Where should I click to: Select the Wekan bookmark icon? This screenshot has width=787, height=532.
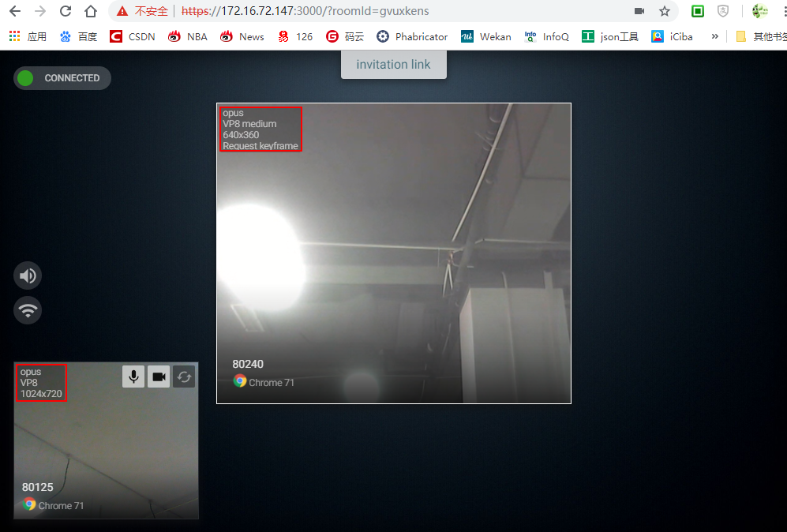click(x=467, y=36)
